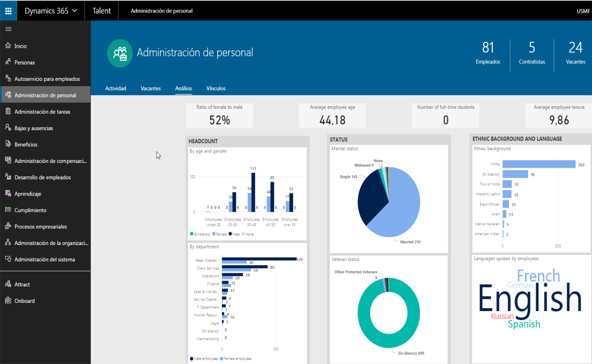Click the Male legend swatch in age chart
This screenshot has height=364, width=592.
pyautogui.click(x=230, y=234)
